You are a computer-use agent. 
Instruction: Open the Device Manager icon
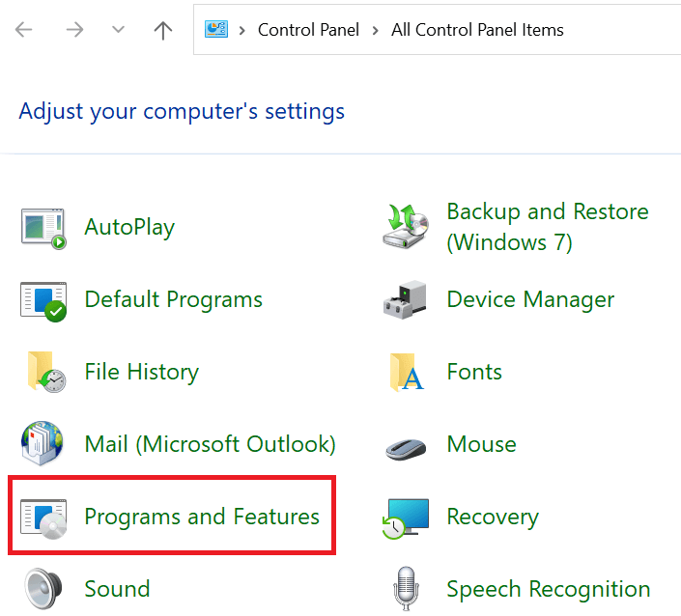point(406,300)
